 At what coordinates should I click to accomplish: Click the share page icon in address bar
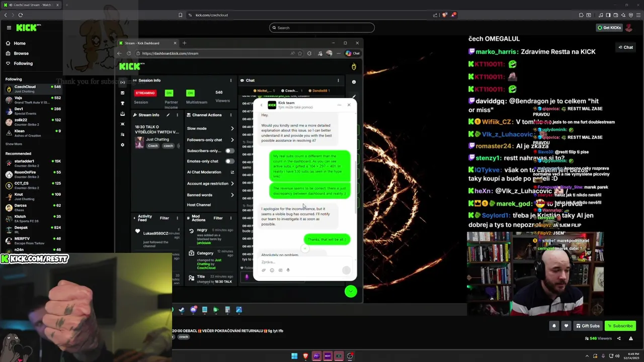(435, 15)
